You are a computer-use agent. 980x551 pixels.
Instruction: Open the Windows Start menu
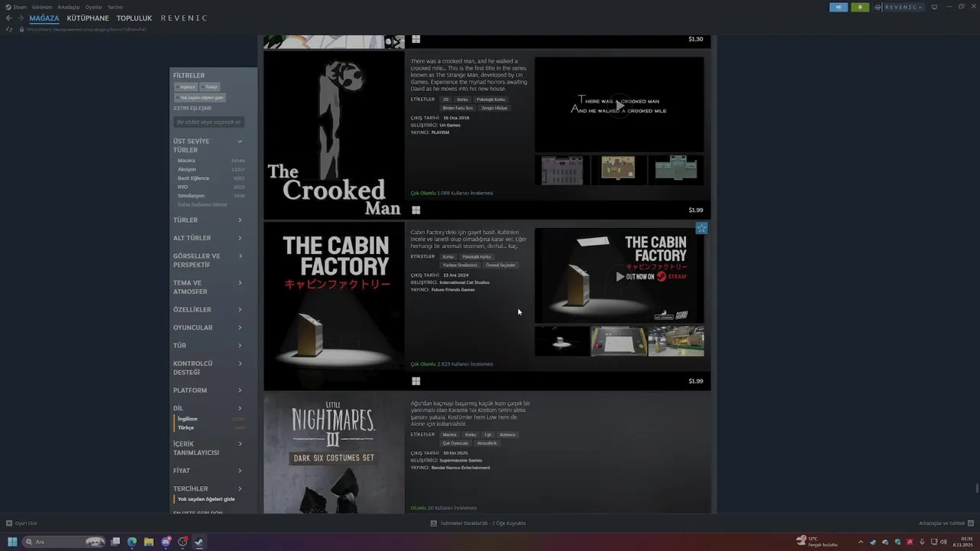12,542
